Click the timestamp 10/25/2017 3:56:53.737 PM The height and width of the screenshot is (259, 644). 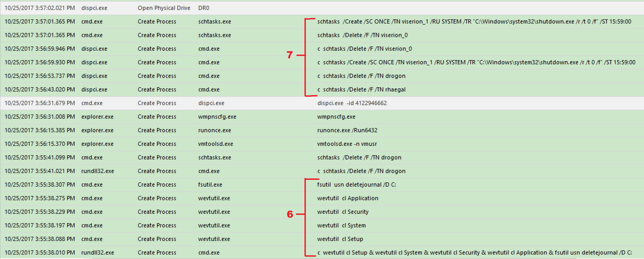pyautogui.click(x=39, y=76)
